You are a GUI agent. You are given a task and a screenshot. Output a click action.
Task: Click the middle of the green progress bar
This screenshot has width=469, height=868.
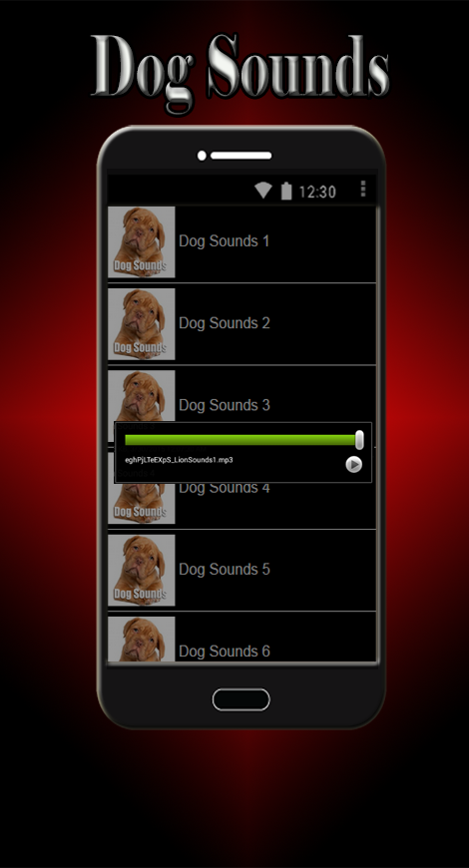point(240,440)
